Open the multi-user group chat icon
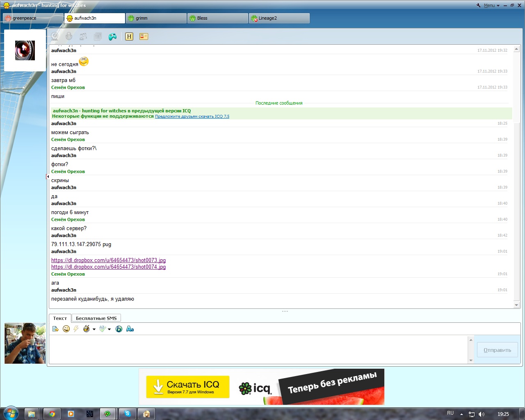Viewport: 525px width, 420px height. (x=83, y=37)
